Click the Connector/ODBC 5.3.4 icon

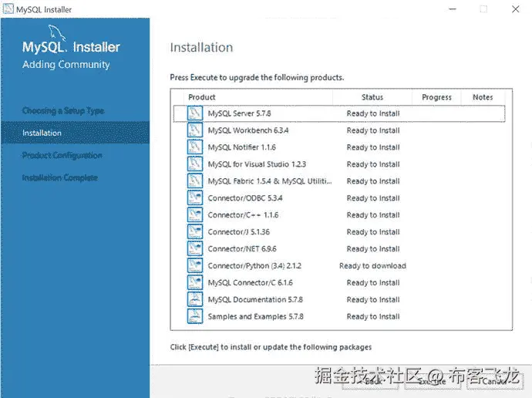[195, 197]
